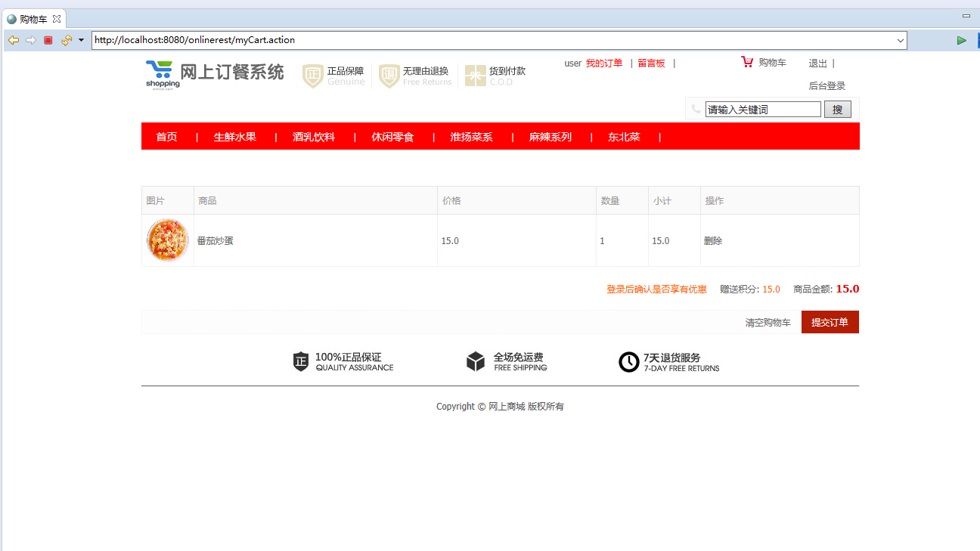Click the 提交订单 submit order button
This screenshot has width=980, height=551.
[x=830, y=321]
